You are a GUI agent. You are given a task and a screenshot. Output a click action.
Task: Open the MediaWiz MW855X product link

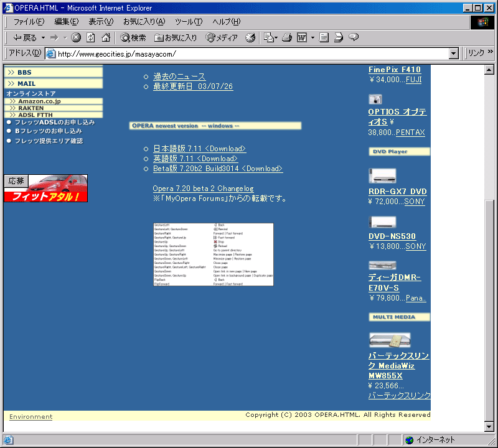coord(398,365)
